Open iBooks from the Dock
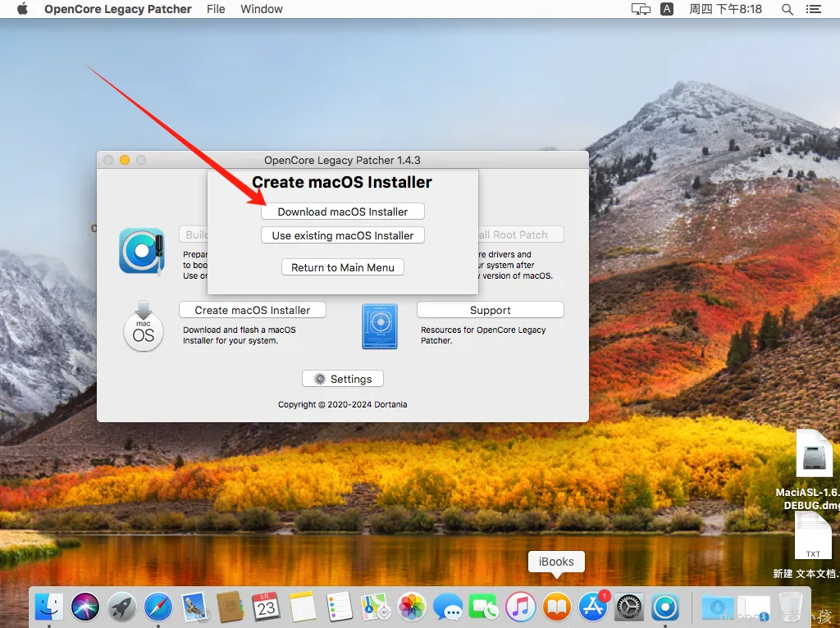The image size is (840, 628). coord(557,608)
